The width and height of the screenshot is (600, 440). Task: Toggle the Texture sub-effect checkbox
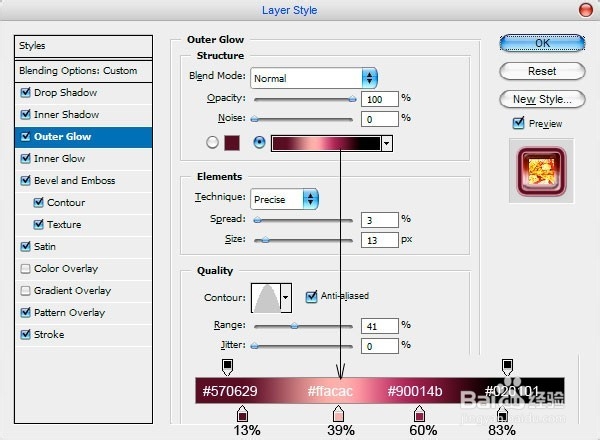tap(38, 224)
